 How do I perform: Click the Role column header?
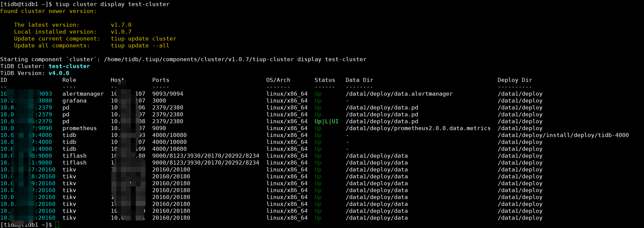click(x=69, y=80)
